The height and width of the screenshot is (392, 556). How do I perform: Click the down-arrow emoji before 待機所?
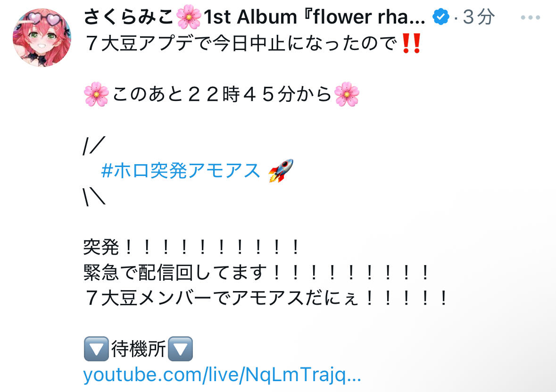(96, 349)
